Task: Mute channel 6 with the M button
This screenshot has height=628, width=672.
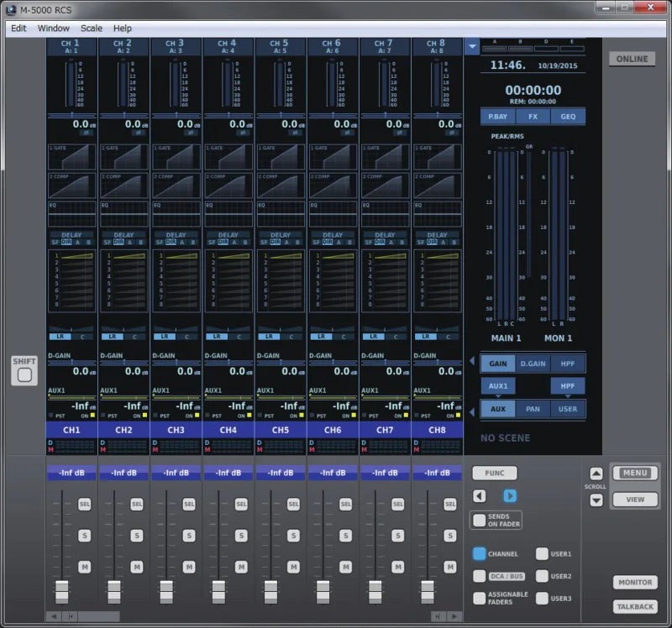Action: pos(346,568)
